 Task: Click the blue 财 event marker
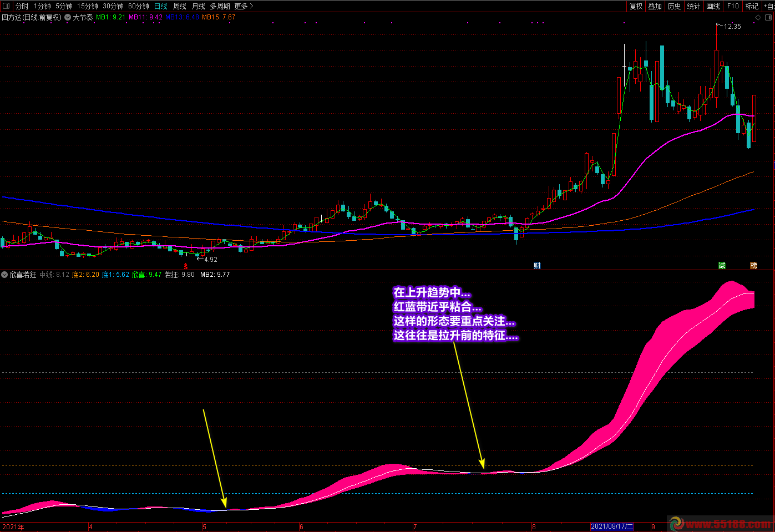[x=537, y=266]
